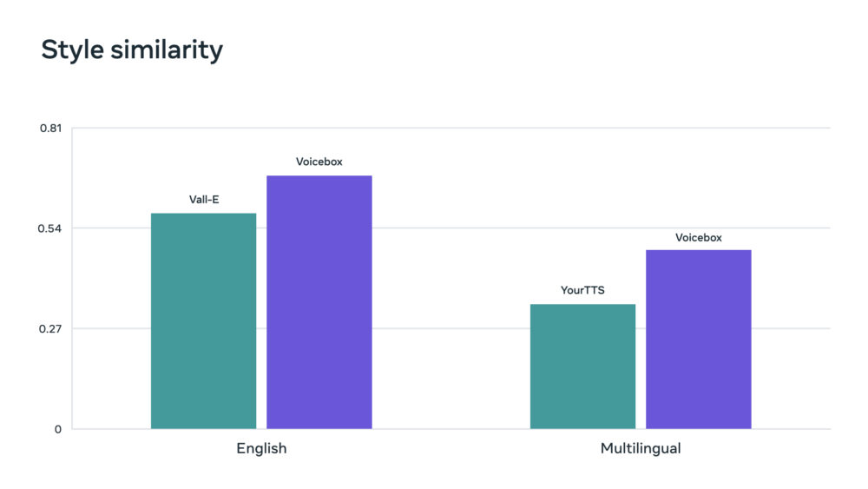The image size is (868, 489).
Task: Click the 0.54 y-axis tick label
Action: [49, 228]
